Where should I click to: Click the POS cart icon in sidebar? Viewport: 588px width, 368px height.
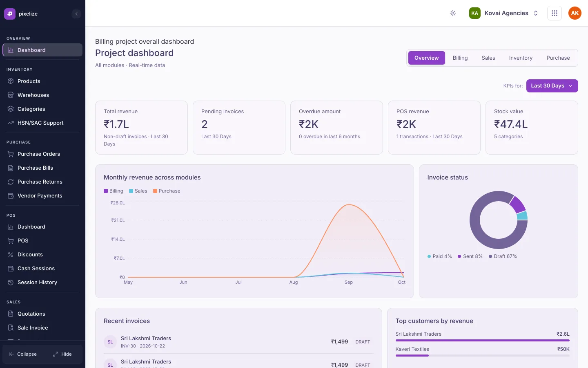click(x=11, y=240)
